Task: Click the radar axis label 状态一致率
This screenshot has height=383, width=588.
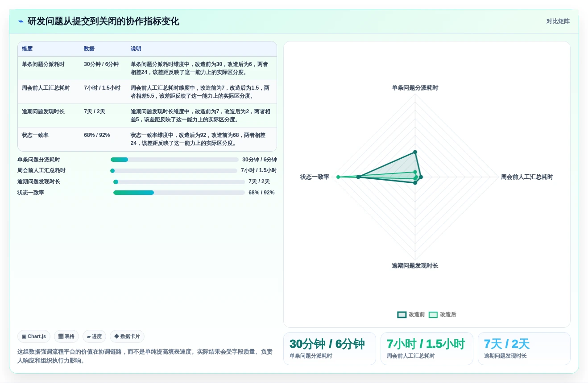Action: tap(315, 177)
